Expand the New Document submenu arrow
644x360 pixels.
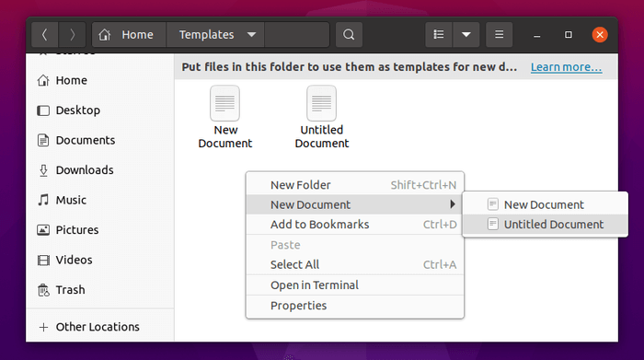pyautogui.click(x=453, y=204)
